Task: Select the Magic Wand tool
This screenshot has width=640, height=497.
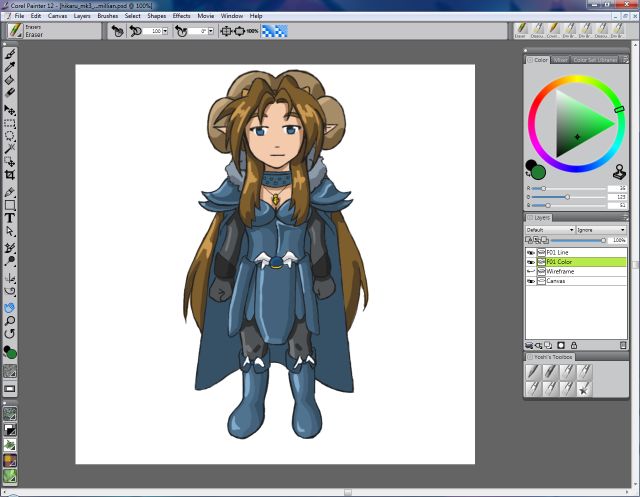Action: pos(10,149)
